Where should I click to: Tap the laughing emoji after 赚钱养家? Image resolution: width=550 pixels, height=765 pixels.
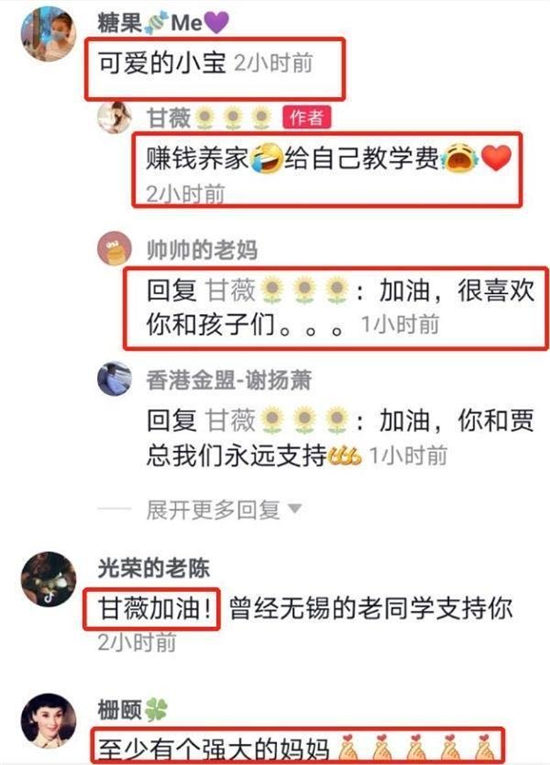266,159
